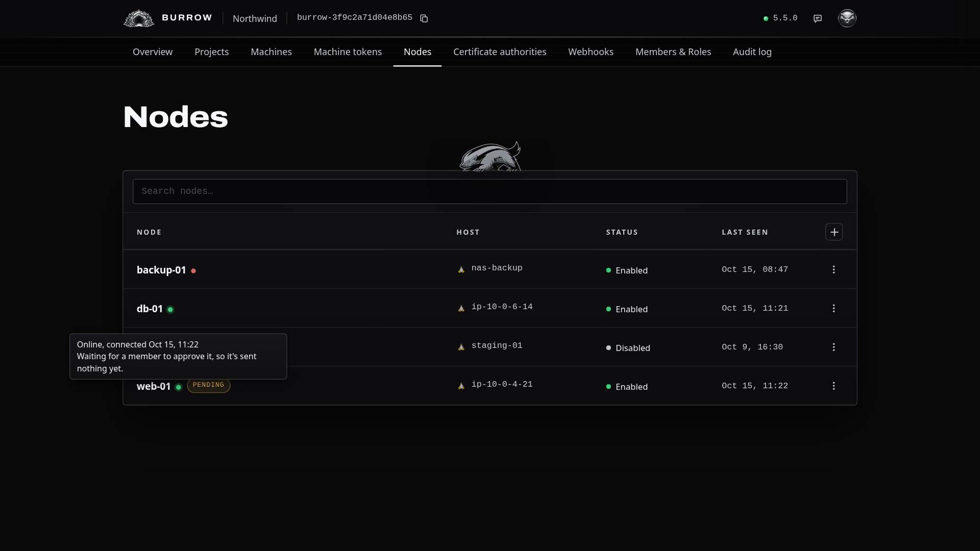Click the Linux icon next to ip-10-0-6-14
Screen dimensions: 980x551
click(x=461, y=308)
